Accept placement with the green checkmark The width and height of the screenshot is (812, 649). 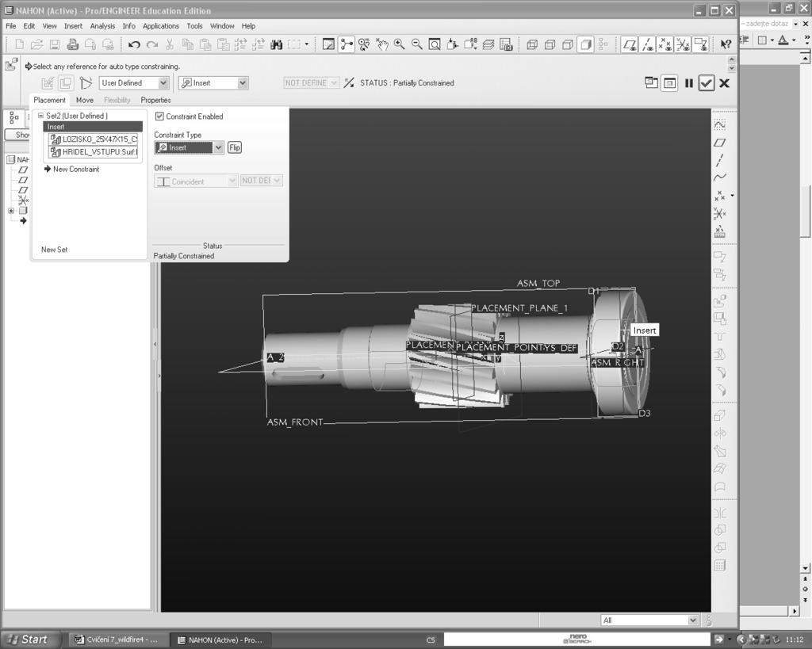[707, 82]
